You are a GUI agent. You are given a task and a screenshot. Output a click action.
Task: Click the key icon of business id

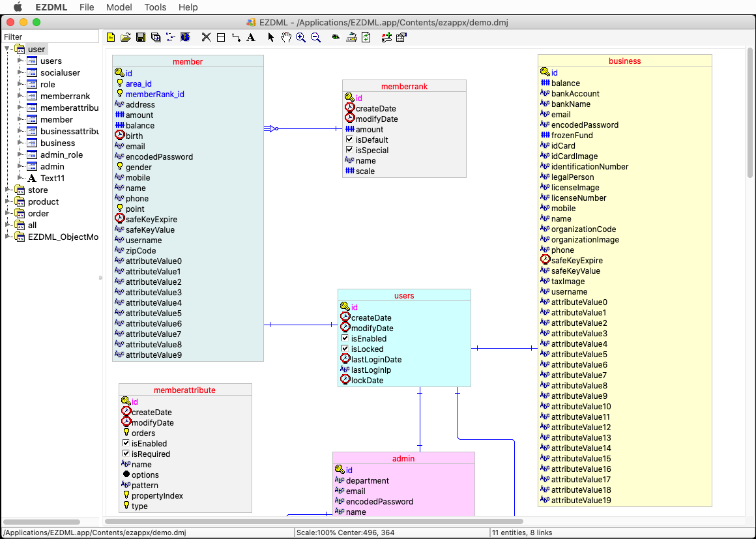pos(545,72)
